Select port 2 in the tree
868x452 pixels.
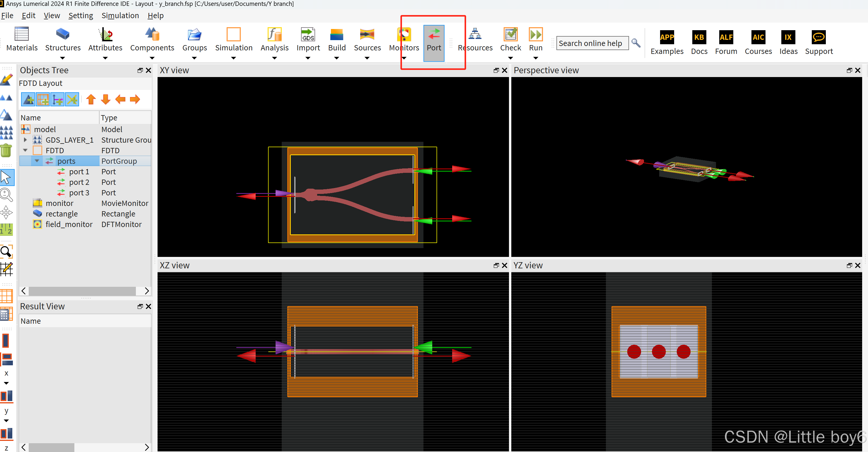tap(79, 182)
